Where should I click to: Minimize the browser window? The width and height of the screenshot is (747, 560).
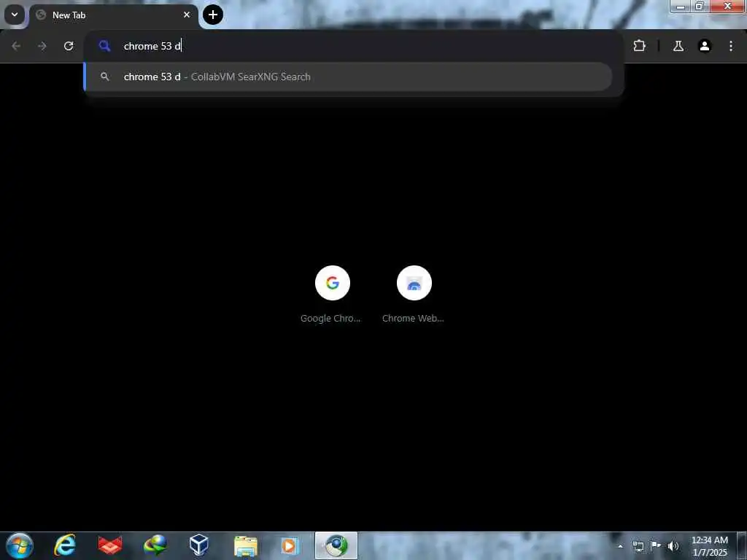point(681,6)
